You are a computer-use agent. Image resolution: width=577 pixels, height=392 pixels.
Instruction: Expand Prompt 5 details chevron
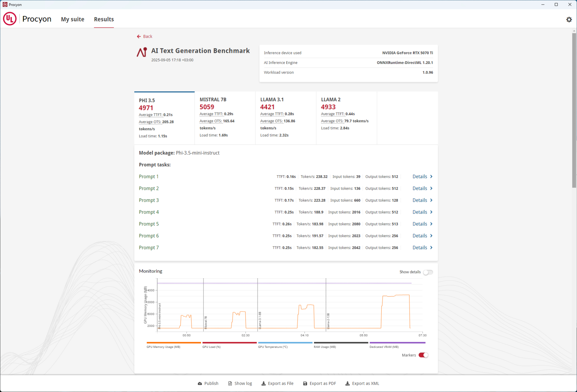pos(431,224)
